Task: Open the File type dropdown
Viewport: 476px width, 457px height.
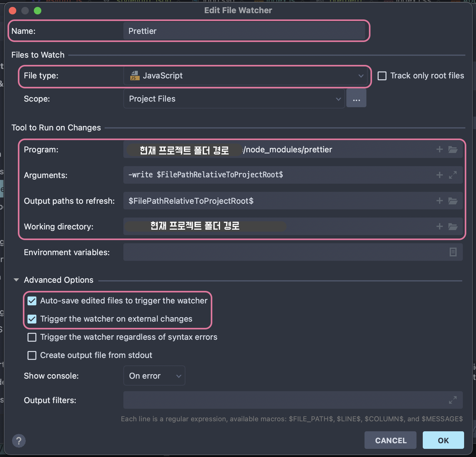Action: (x=245, y=76)
